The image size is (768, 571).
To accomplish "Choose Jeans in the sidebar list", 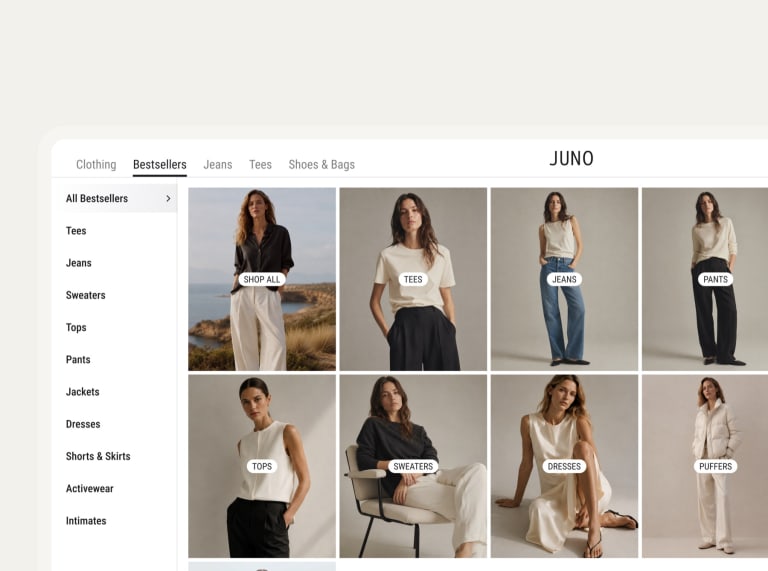I will click(x=78, y=263).
